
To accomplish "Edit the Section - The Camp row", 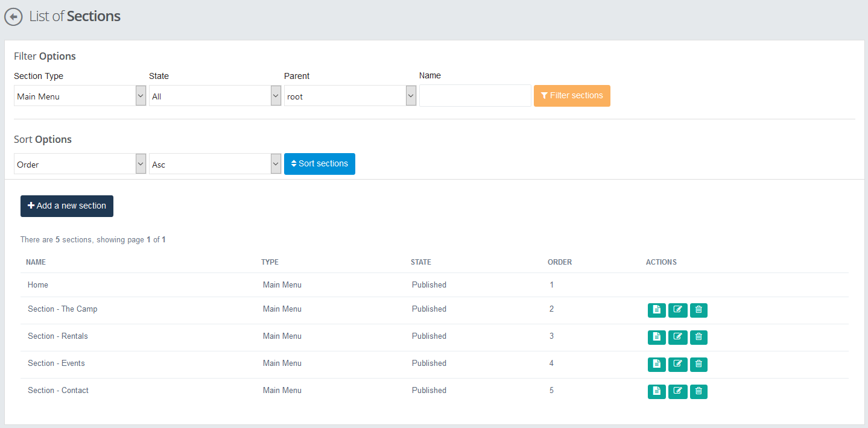I will pos(677,310).
